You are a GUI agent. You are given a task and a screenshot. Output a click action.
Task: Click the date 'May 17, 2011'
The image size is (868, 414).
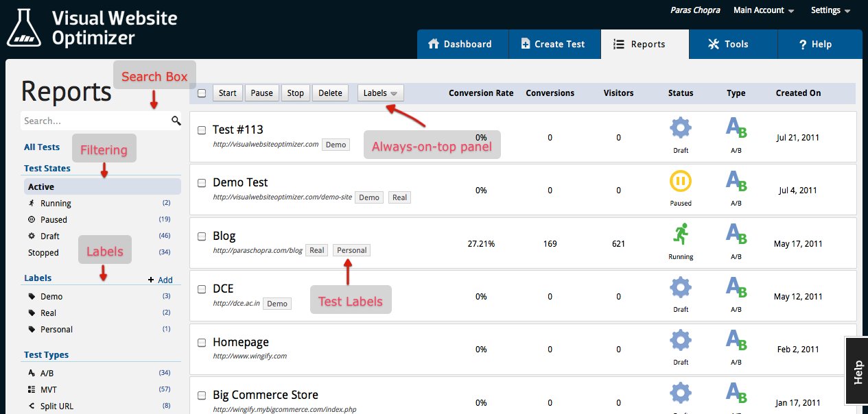(798, 243)
